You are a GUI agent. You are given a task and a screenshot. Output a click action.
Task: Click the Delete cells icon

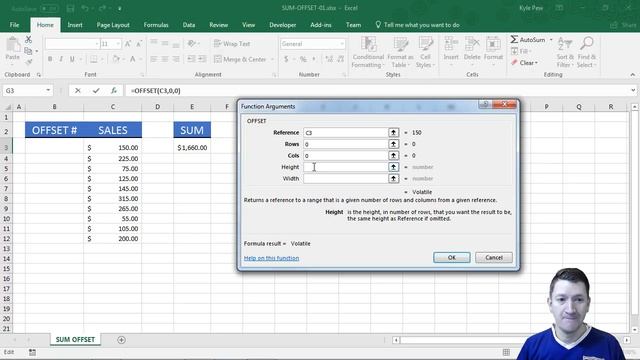coord(472,44)
